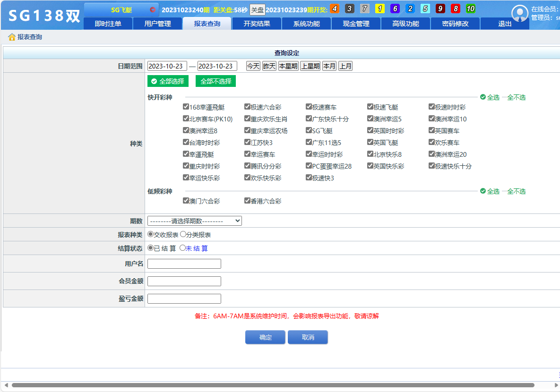Screen dimensions: 560x392
Task: Click the home icon beside 报表查询
Action: click(12, 37)
